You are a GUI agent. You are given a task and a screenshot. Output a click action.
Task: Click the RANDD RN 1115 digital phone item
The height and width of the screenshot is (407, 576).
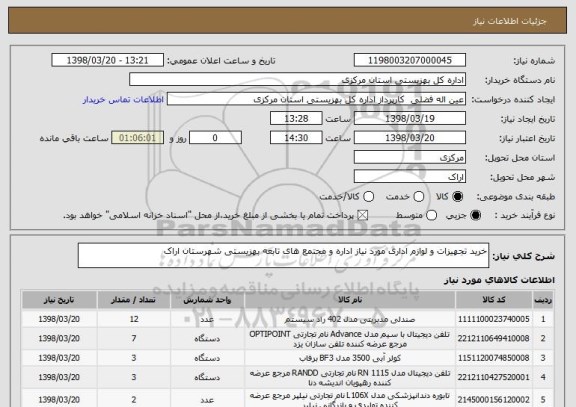point(350,378)
